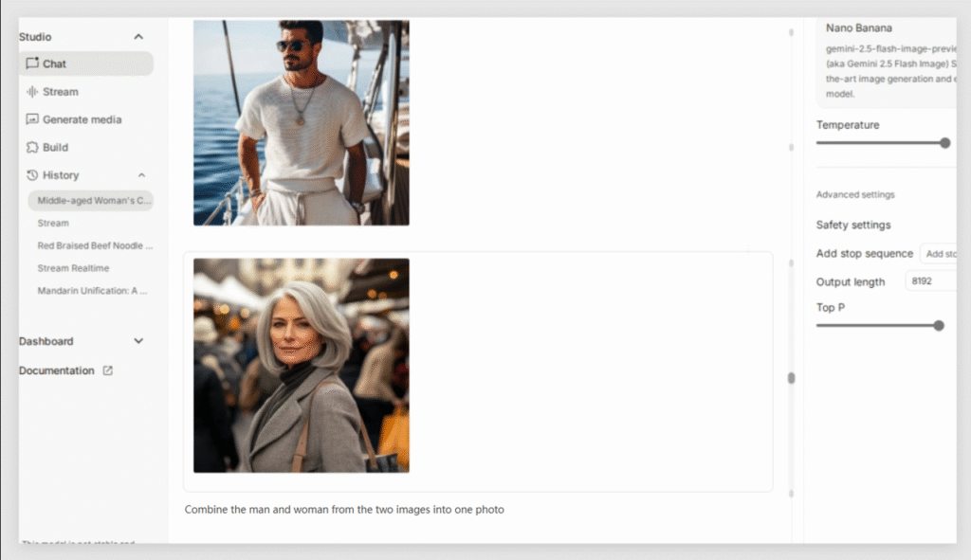
Task: Click the 'Combine the man and woman' prompt text
Action: point(344,509)
